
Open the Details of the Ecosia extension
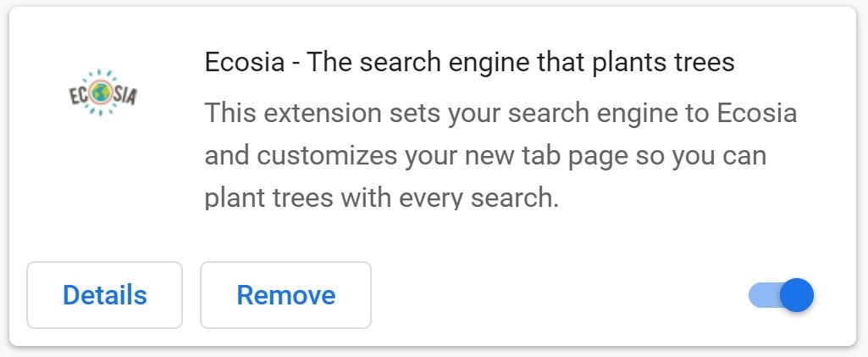point(104,295)
